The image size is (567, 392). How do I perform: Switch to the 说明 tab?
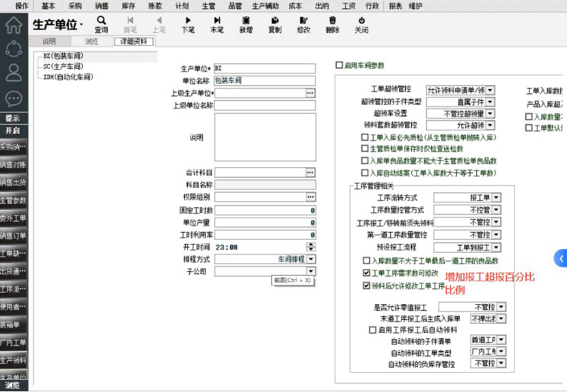(x=49, y=41)
